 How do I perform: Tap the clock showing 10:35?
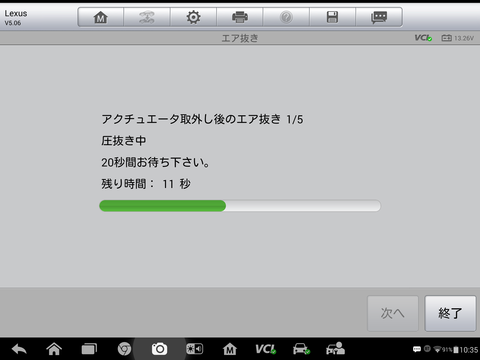(x=469, y=350)
